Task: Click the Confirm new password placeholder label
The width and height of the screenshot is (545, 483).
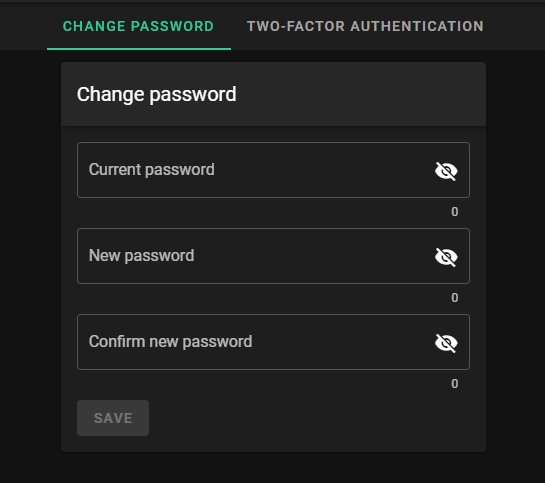Action: (170, 342)
